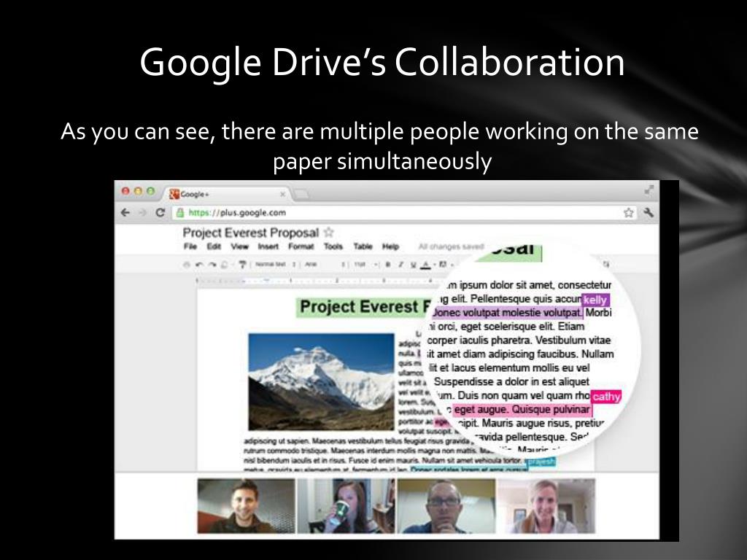The height and width of the screenshot is (560, 747).
Task: Click highlighted text 'eget augue. Quisque pulvinar'
Action: (522, 410)
